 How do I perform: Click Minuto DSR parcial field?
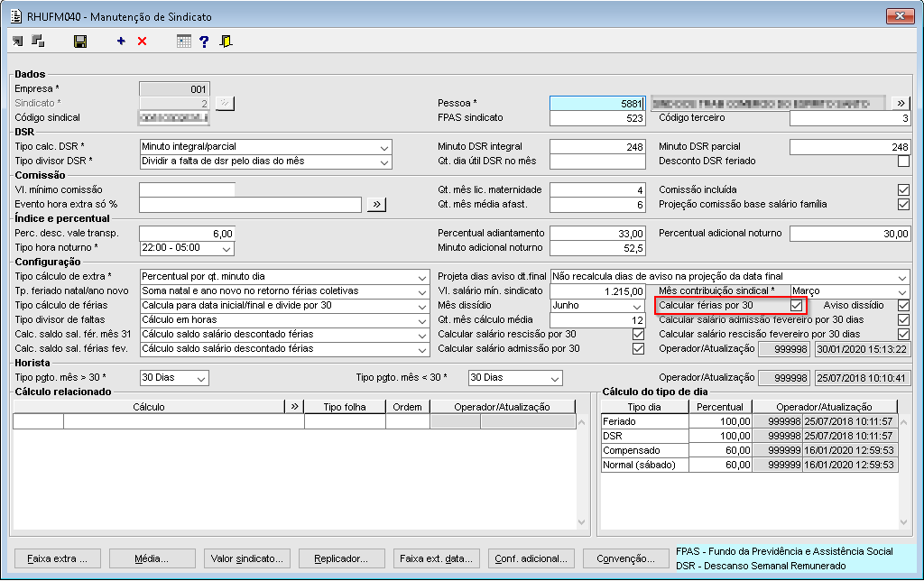(850, 147)
